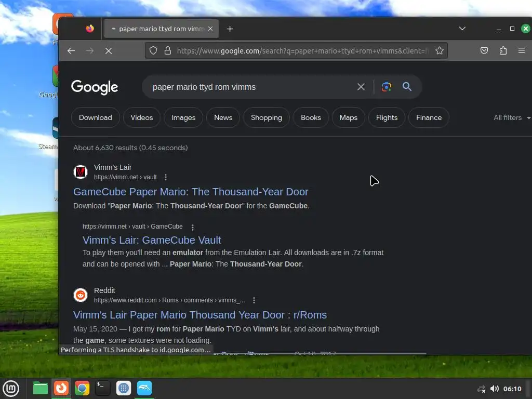Open the Dolphin emulator taskbar icon
Viewport: 532px width, 399px height.
pos(144,388)
